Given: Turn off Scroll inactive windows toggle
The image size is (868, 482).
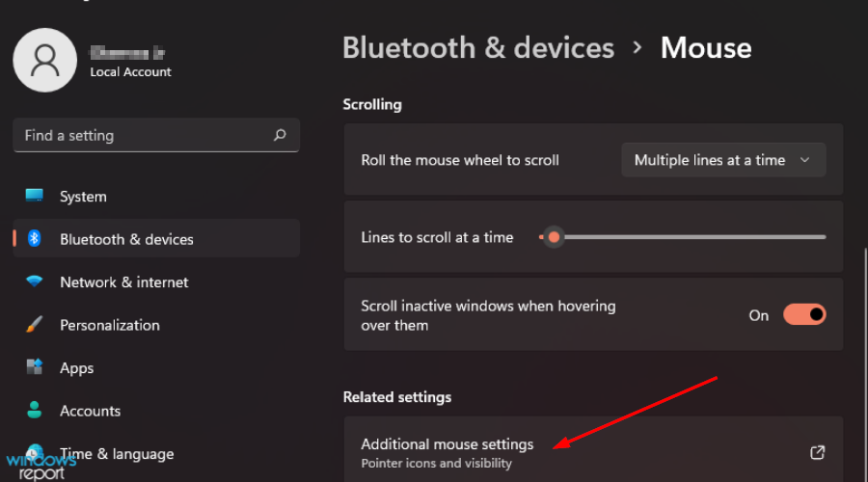Looking at the screenshot, I should click(x=804, y=314).
